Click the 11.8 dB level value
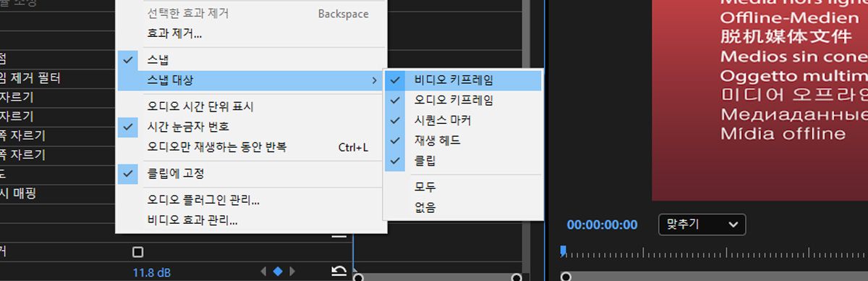This screenshot has width=868, height=281. (x=153, y=272)
